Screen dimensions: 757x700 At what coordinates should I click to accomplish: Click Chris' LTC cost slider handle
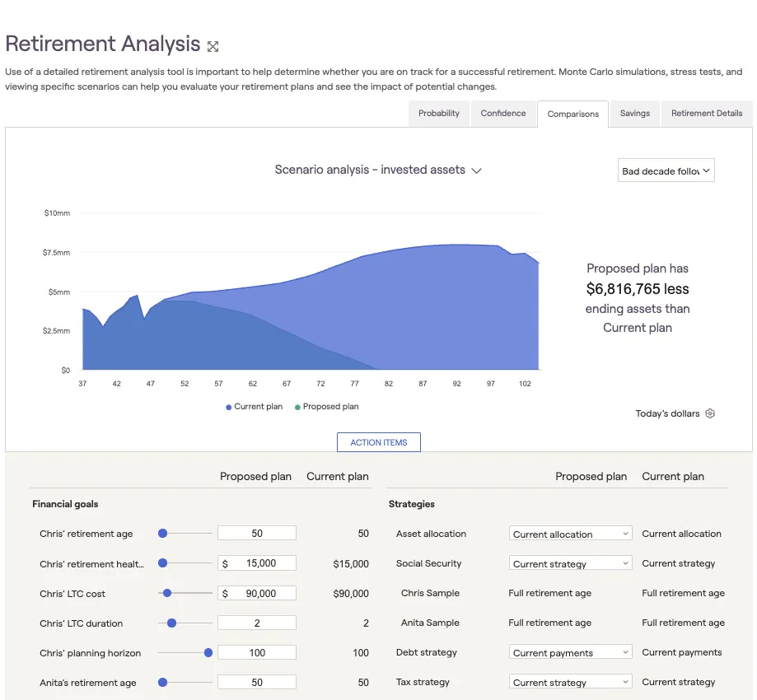coord(167,593)
